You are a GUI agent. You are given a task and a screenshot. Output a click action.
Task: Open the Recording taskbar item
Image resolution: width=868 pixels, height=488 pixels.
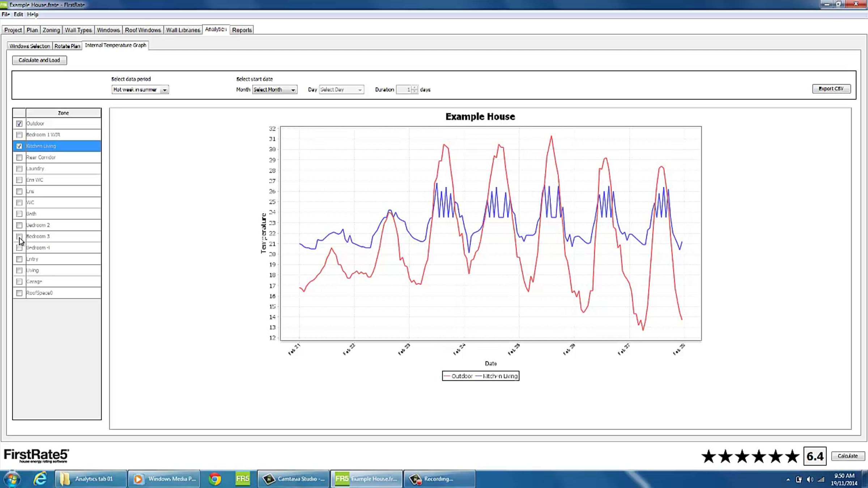(x=439, y=479)
